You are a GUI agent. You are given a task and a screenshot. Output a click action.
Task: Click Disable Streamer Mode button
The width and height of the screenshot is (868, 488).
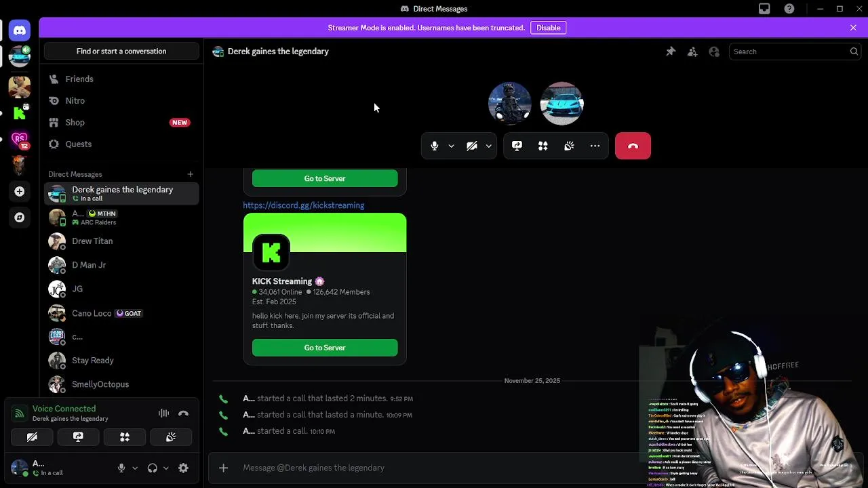click(x=548, y=28)
